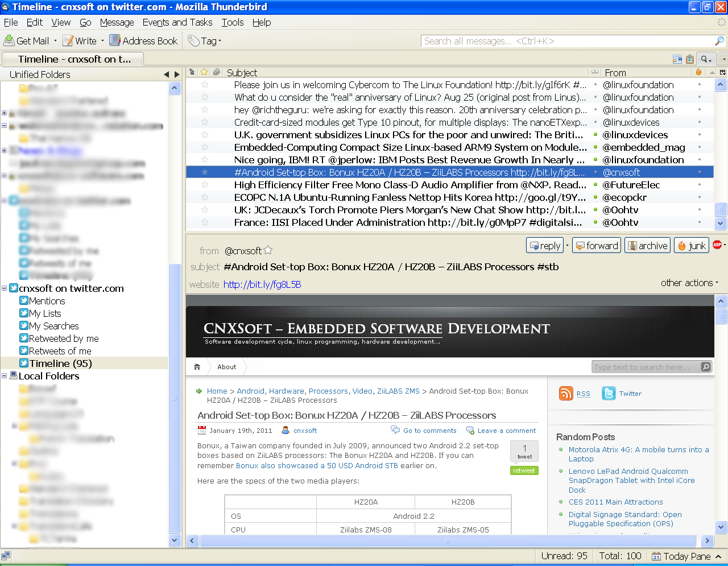Star the Nice going, IBM message
728x566 pixels.
point(205,159)
